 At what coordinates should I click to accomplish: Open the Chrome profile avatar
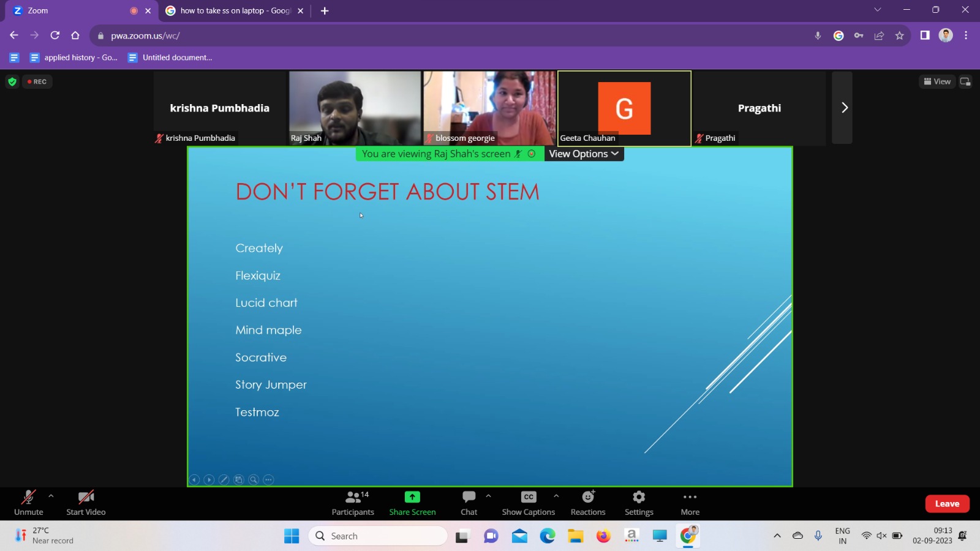(946, 36)
